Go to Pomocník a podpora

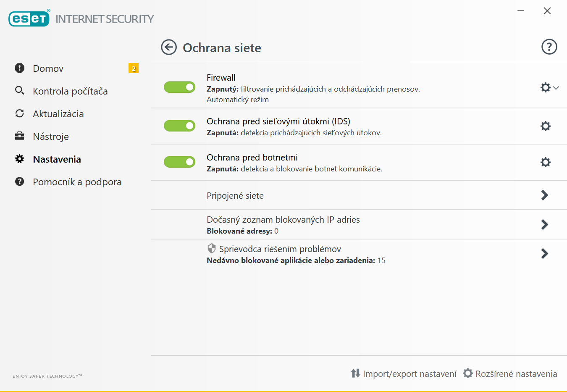[77, 182]
